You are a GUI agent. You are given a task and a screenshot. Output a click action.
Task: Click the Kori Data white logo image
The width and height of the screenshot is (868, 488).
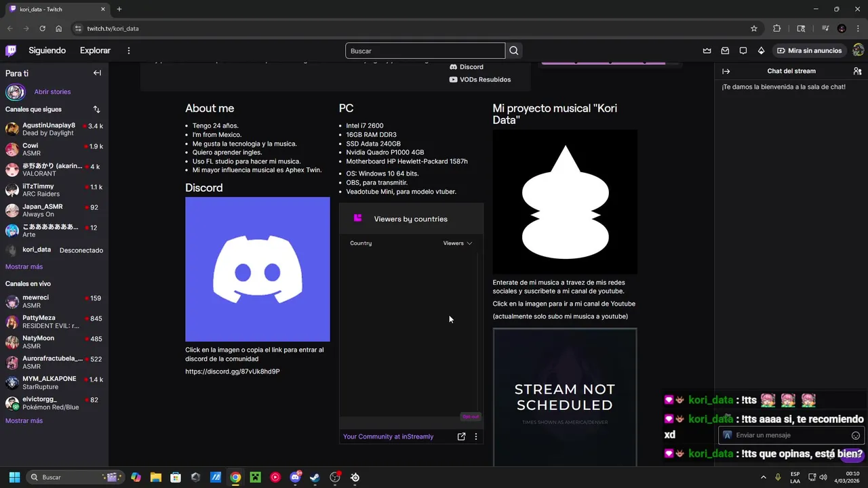[x=565, y=201]
